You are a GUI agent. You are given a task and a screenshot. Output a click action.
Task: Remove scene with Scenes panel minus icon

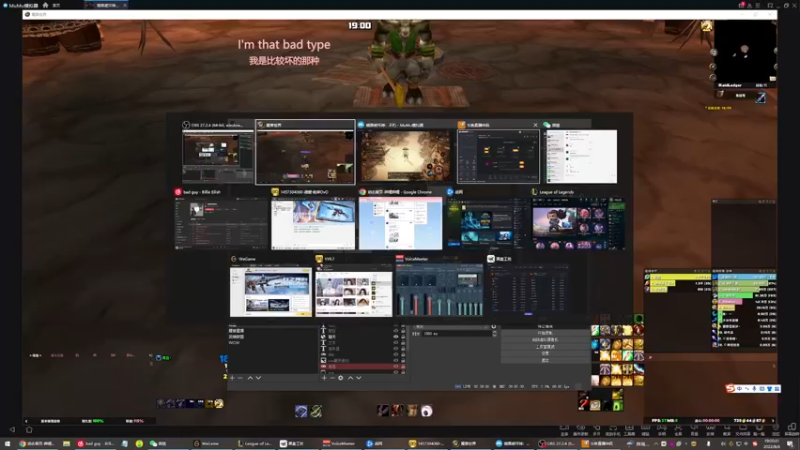(240, 378)
